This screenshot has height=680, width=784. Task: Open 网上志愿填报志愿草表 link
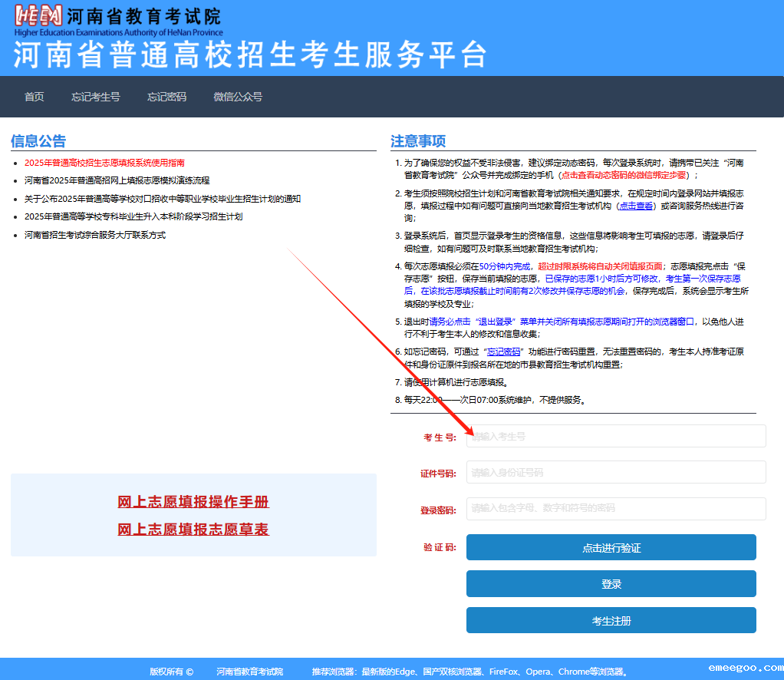[x=193, y=530]
